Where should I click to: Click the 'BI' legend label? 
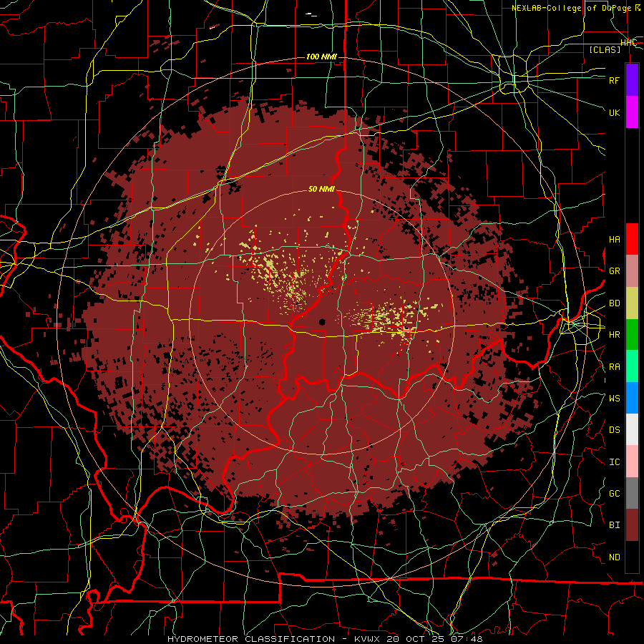pos(614,525)
